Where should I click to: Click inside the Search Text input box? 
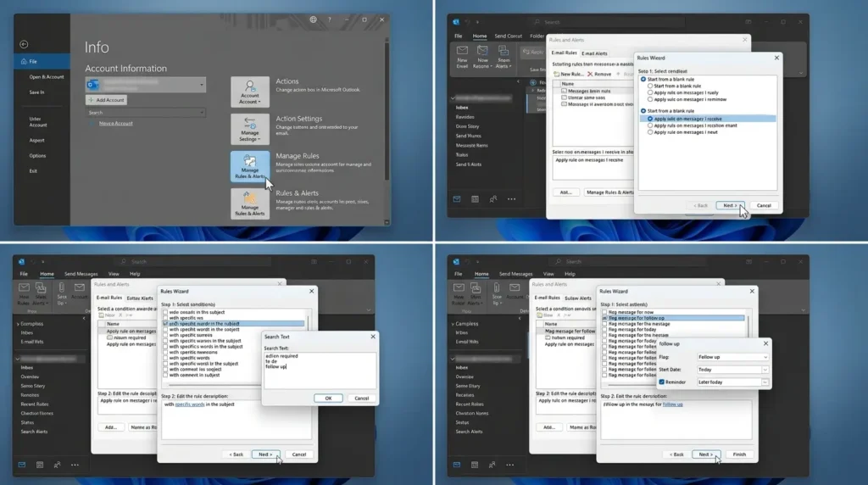point(320,370)
